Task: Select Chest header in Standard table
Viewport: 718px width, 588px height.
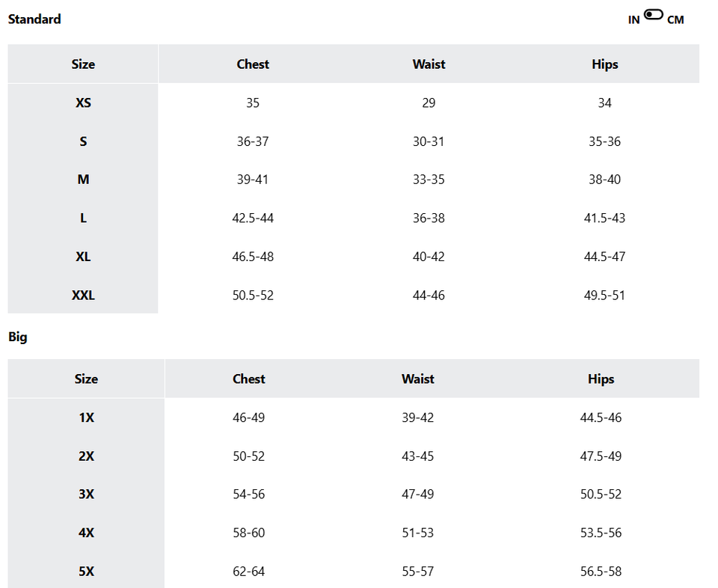Action: [253, 64]
